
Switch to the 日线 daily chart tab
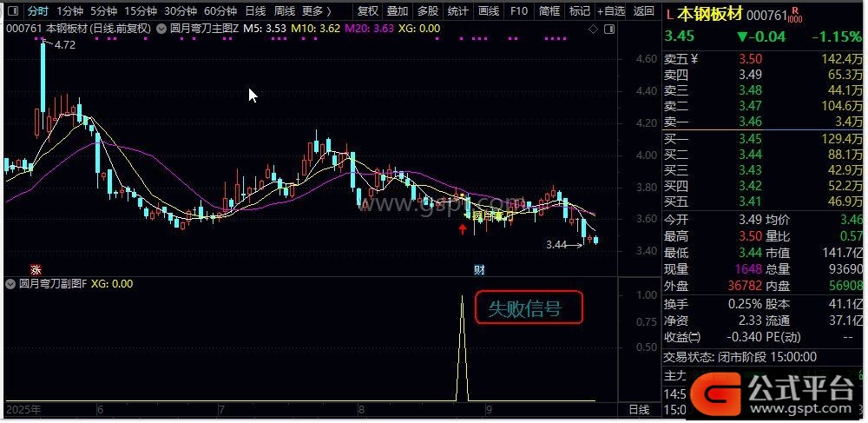click(x=255, y=11)
